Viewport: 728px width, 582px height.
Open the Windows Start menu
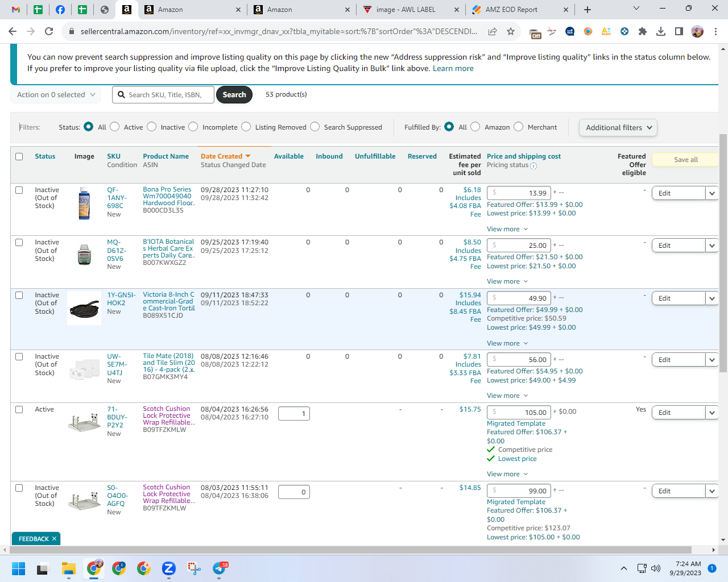19,568
